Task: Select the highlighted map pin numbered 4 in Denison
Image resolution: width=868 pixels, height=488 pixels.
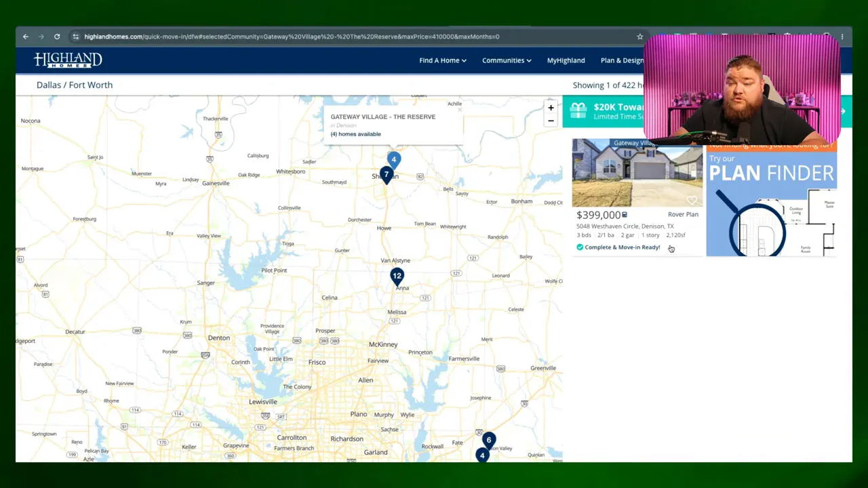Action: coord(393,160)
